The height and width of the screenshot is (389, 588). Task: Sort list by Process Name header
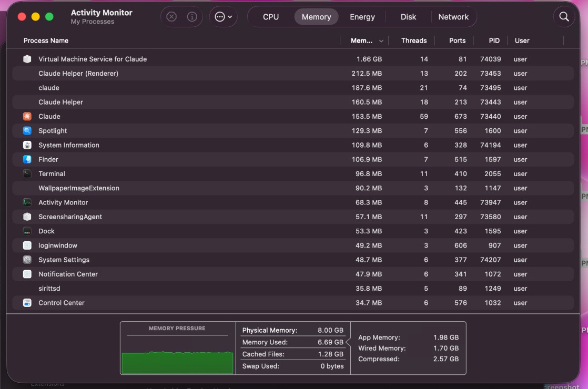[46, 40]
